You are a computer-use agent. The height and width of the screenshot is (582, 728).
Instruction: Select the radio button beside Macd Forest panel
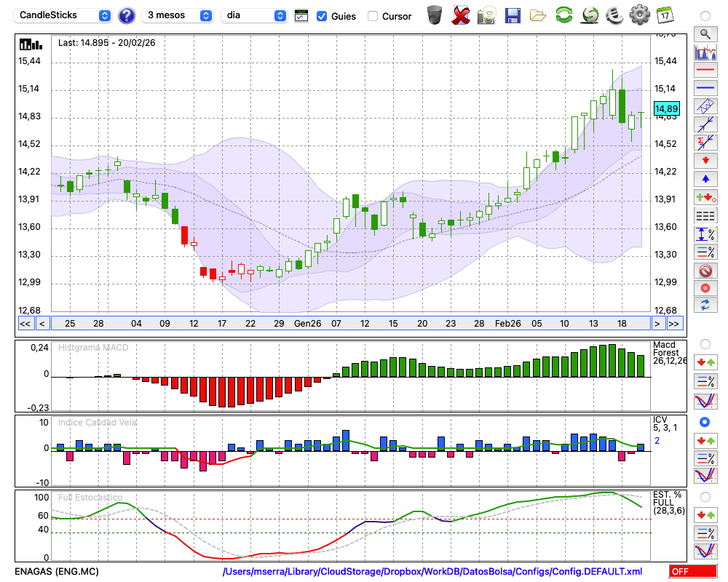(705, 343)
